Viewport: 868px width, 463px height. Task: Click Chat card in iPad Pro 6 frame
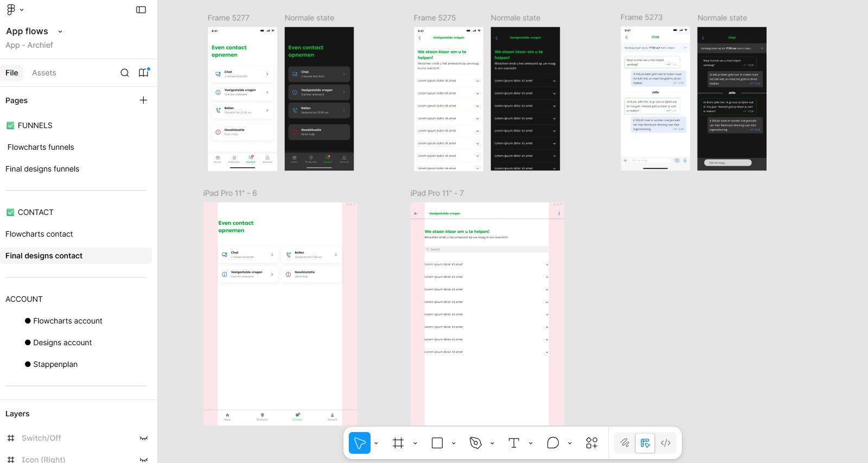248,255
